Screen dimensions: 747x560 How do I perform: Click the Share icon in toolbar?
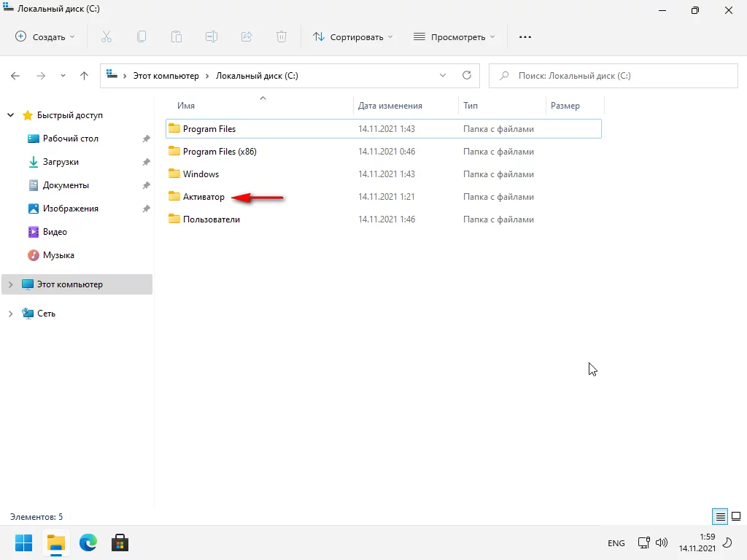[x=247, y=36]
